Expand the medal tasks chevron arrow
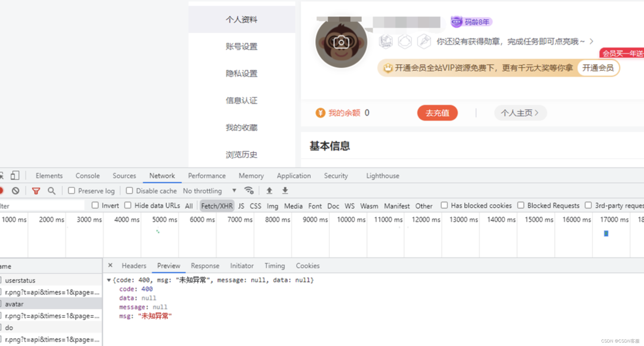The height and width of the screenshot is (346, 644). point(591,42)
